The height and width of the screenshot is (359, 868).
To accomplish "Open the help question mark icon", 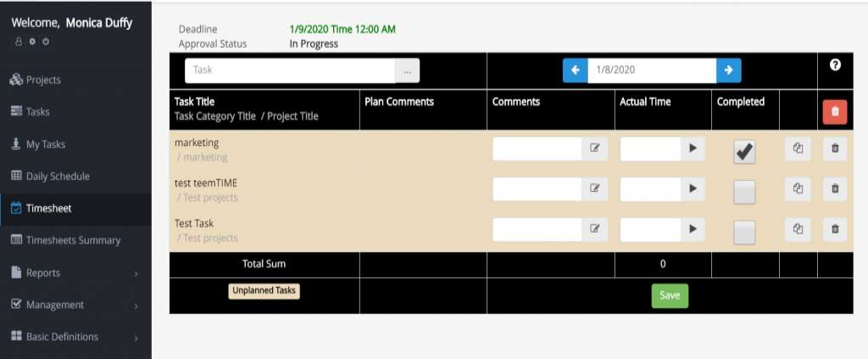I will (x=835, y=65).
